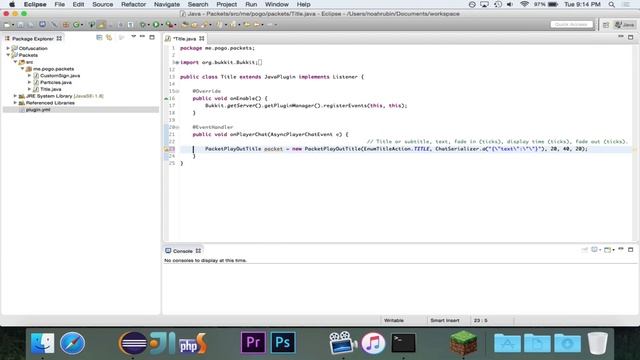Click the New Java Class green icon
This screenshot has width=640, height=360.
[76, 24]
